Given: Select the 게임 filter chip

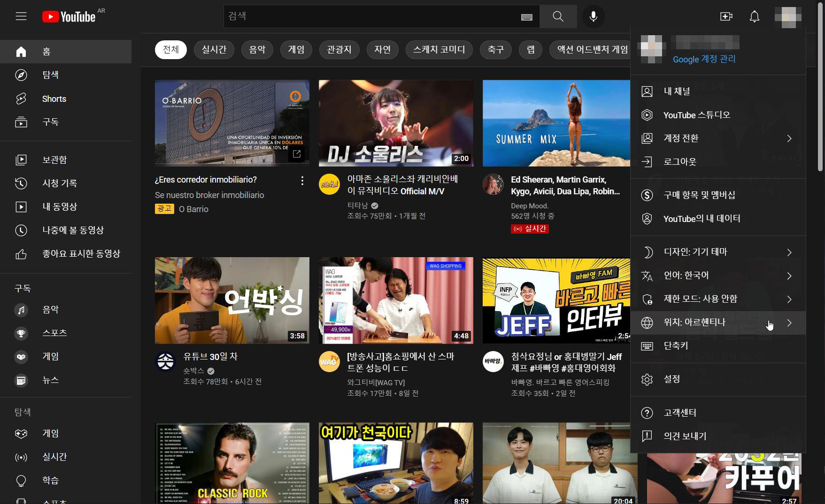Looking at the screenshot, I should click(x=296, y=49).
